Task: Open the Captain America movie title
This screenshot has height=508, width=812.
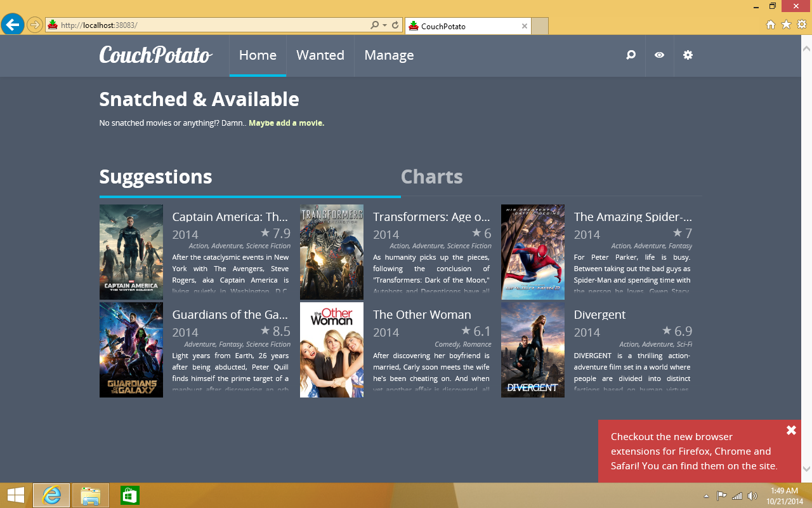Action: point(230,217)
